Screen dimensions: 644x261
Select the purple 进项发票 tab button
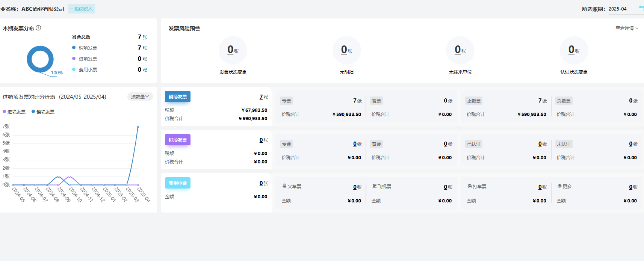tap(178, 140)
